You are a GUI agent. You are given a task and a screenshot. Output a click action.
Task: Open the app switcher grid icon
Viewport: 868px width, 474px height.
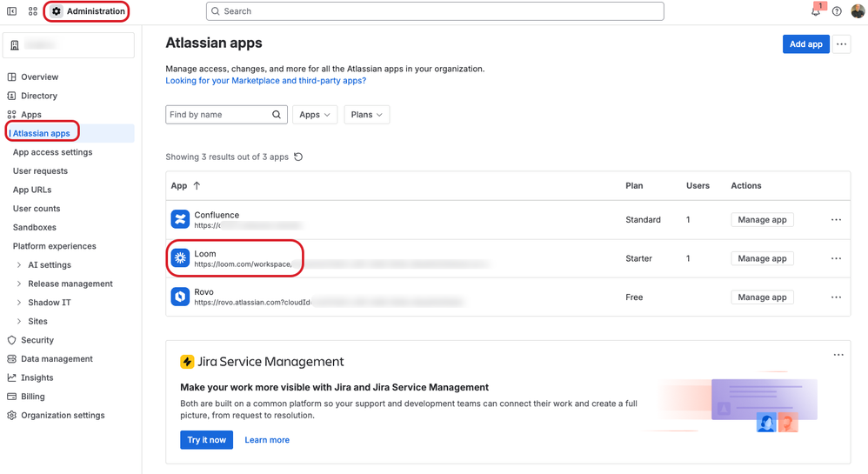pyautogui.click(x=33, y=11)
